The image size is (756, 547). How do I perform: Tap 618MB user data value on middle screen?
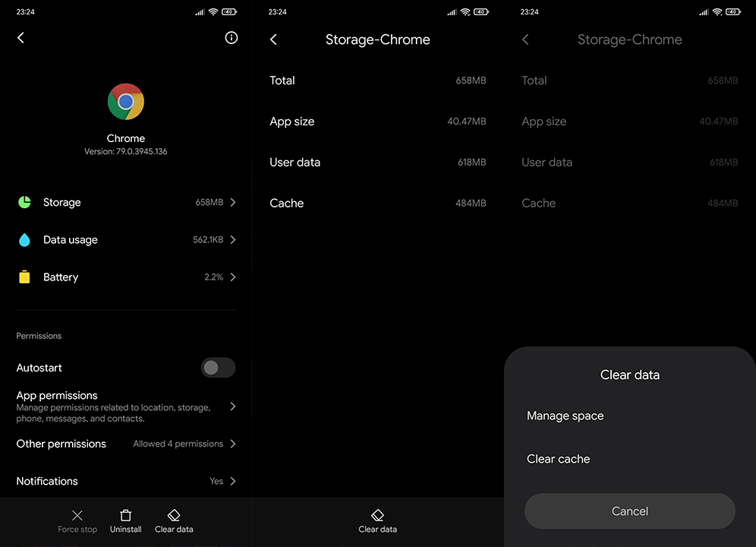tap(471, 163)
